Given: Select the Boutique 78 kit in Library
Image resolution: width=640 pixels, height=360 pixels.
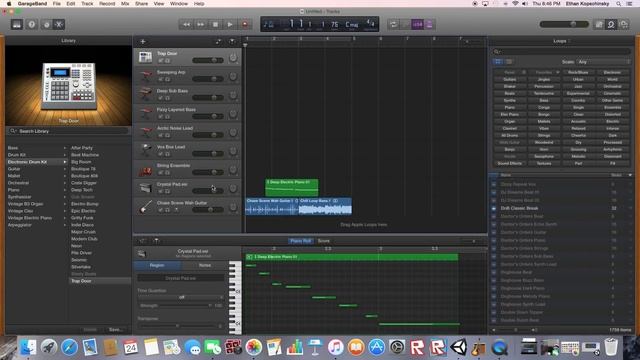Looking at the screenshot, I should 83,169.
